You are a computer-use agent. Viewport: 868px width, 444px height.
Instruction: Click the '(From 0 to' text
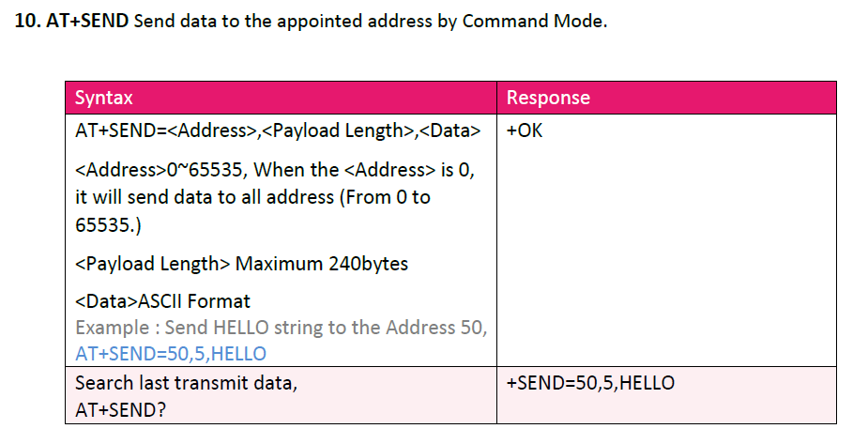pos(385,197)
